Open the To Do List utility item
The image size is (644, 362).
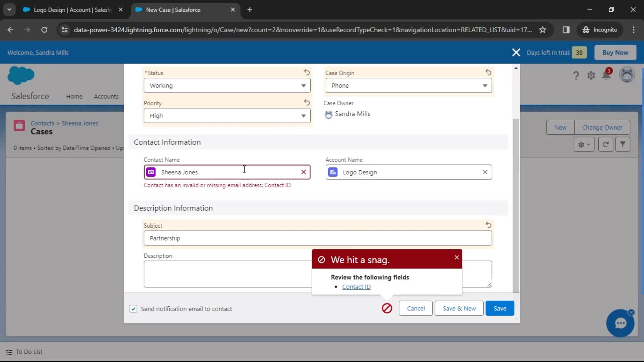[x=24, y=352]
